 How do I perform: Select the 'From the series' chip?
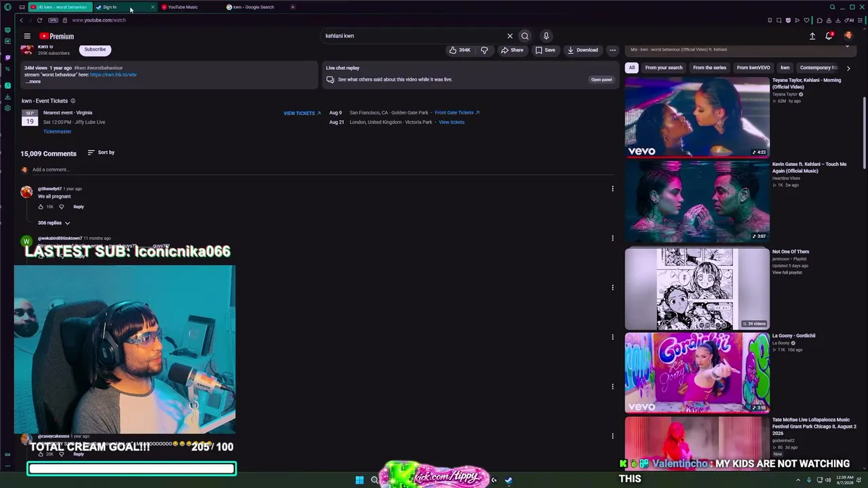709,68
